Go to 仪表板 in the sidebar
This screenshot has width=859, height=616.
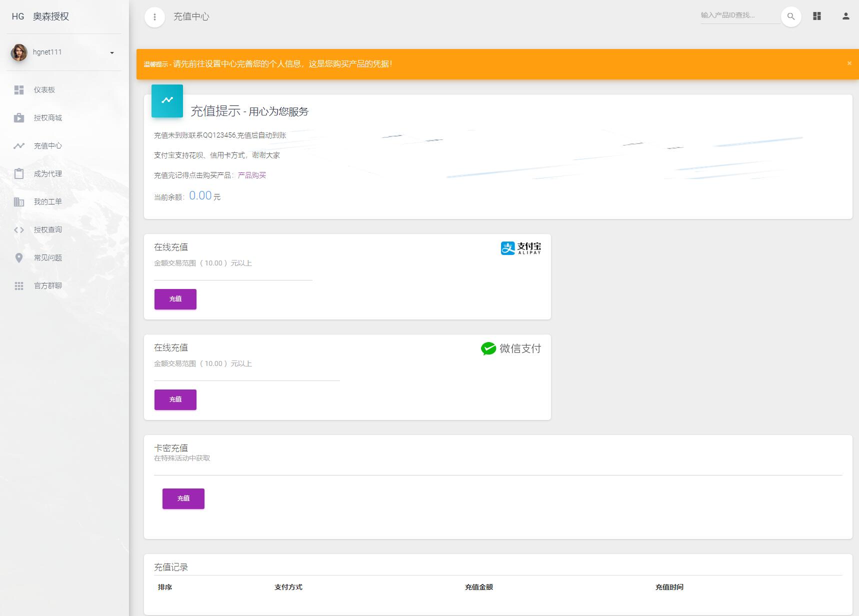pyautogui.click(x=44, y=90)
